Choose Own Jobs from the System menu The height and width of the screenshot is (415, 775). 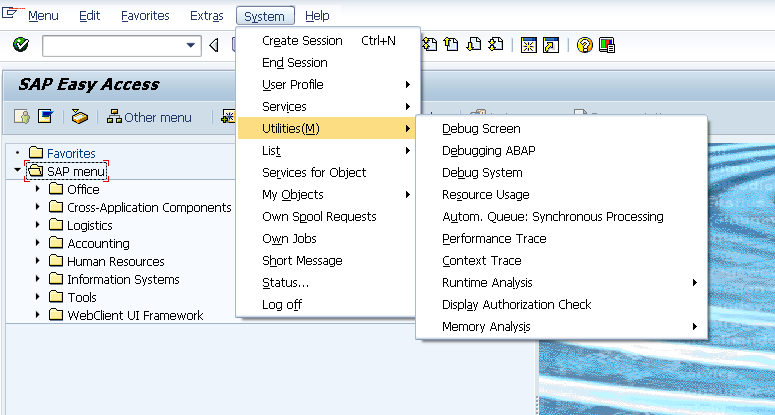click(328, 239)
